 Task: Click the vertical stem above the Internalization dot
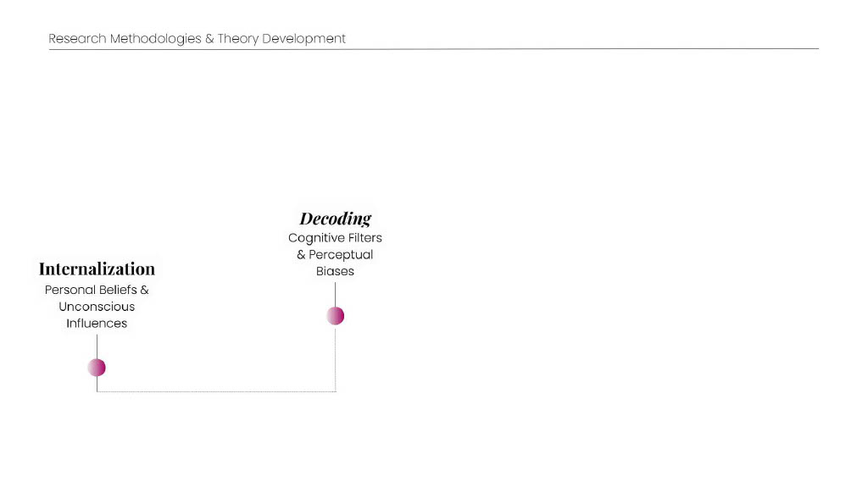pyautogui.click(x=97, y=346)
